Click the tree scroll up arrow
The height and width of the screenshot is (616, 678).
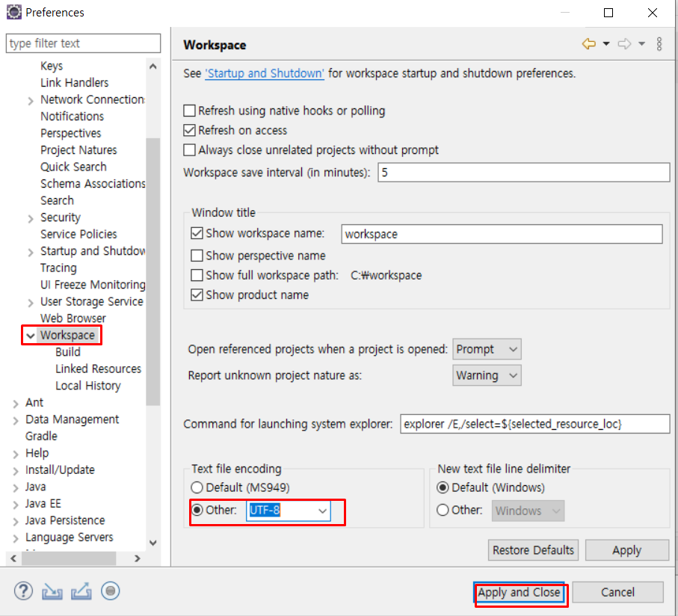point(152,66)
